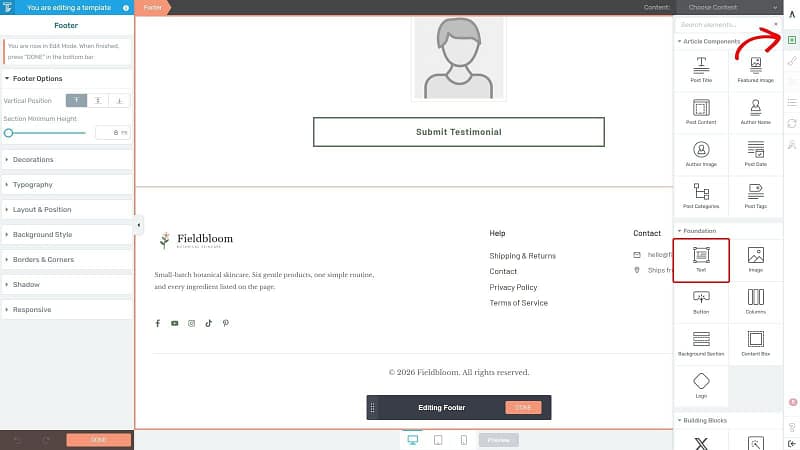
Task: Switch to mobile preview mode
Action: [464, 440]
